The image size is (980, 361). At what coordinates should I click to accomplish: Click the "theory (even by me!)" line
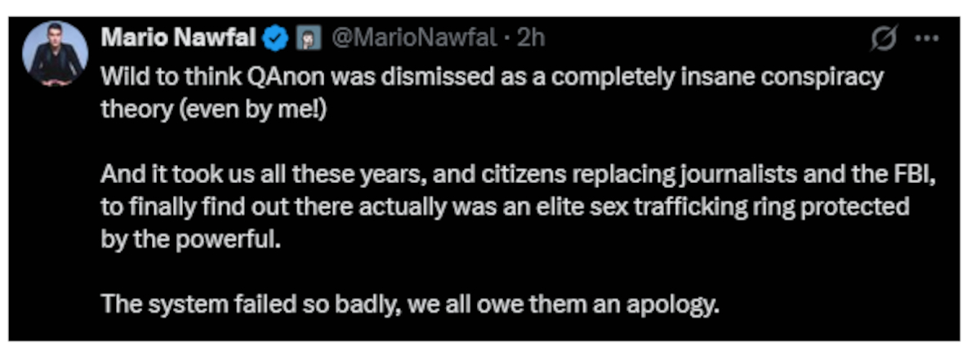coord(213,110)
